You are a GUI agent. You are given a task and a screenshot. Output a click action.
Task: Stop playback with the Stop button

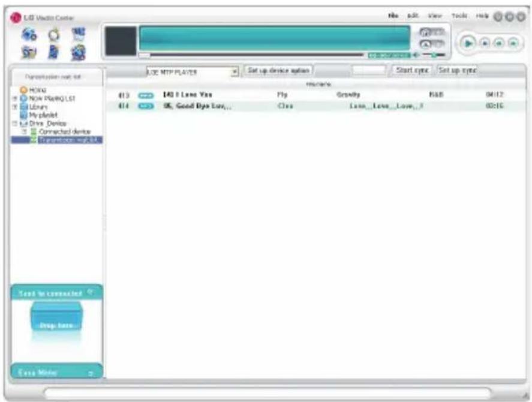click(x=485, y=43)
